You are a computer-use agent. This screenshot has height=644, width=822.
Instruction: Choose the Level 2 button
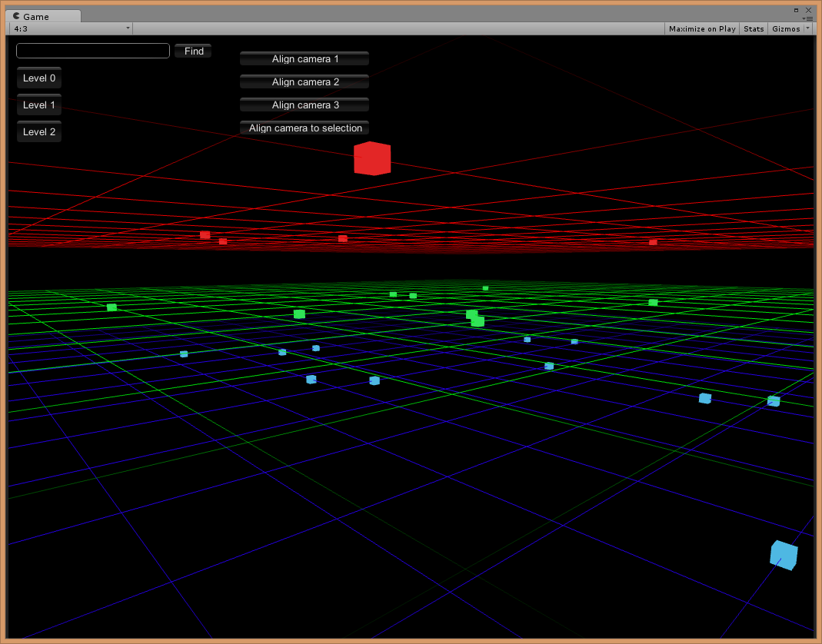coord(39,132)
